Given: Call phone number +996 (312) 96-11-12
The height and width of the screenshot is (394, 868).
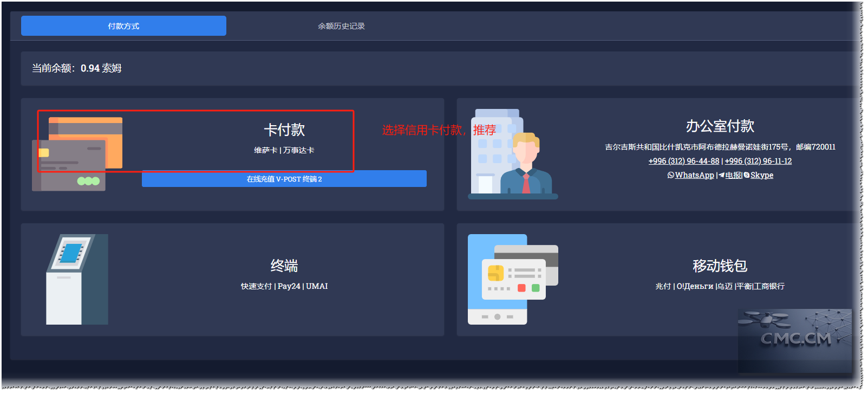Looking at the screenshot, I should (x=758, y=161).
